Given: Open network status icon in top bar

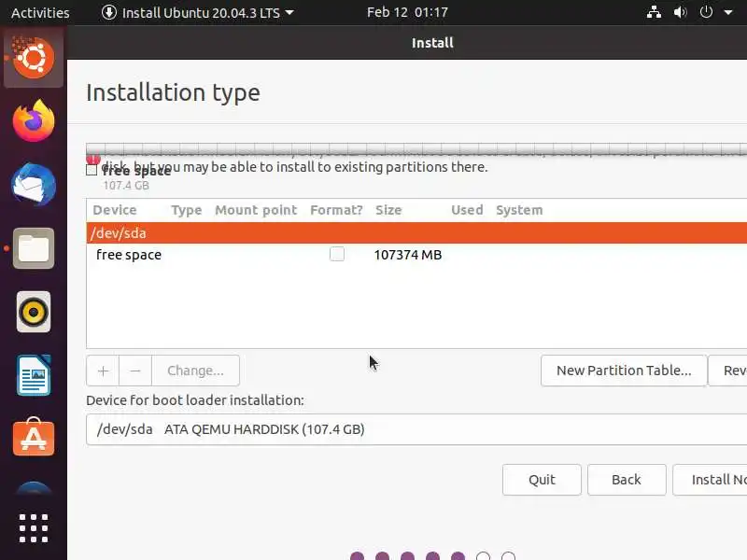Looking at the screenshot, I should pyautogui.click(x=654, y=12).
